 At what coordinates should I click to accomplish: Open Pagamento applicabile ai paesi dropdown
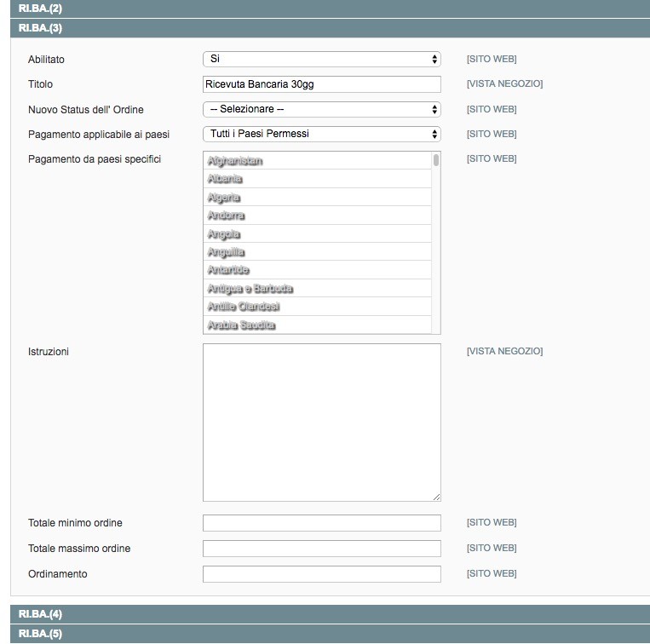tap(322, 135)
